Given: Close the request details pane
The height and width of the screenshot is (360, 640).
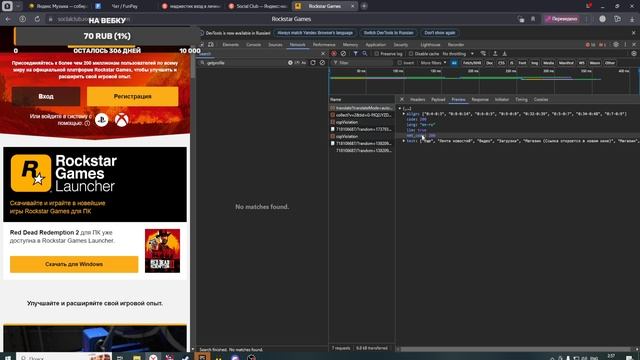Looking at the screenshot, I should (402, 99).
